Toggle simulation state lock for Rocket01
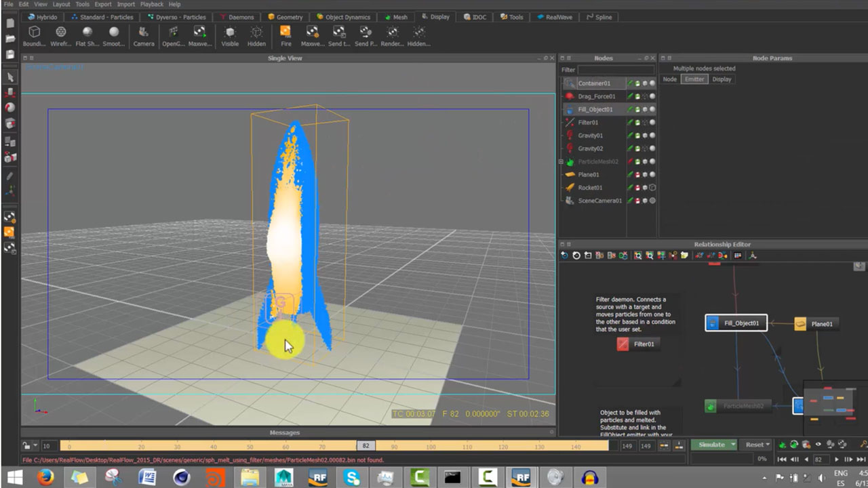 637,188
